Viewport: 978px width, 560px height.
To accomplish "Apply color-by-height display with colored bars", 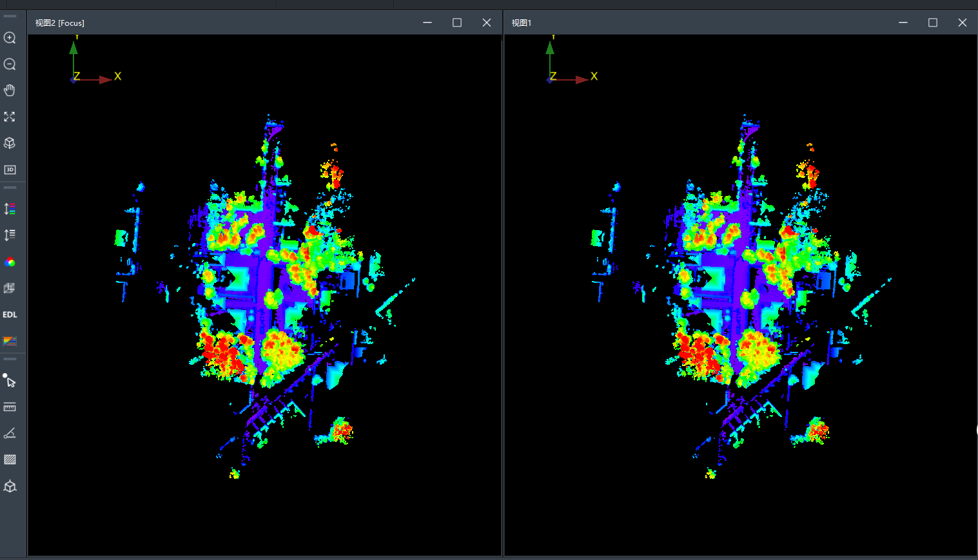I will [x=10, y=209].
